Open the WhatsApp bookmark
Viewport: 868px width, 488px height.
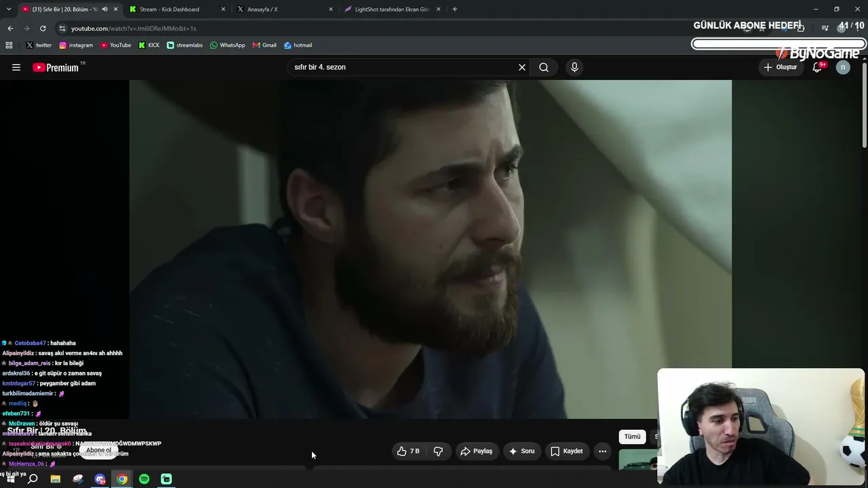tap(227, 45)
